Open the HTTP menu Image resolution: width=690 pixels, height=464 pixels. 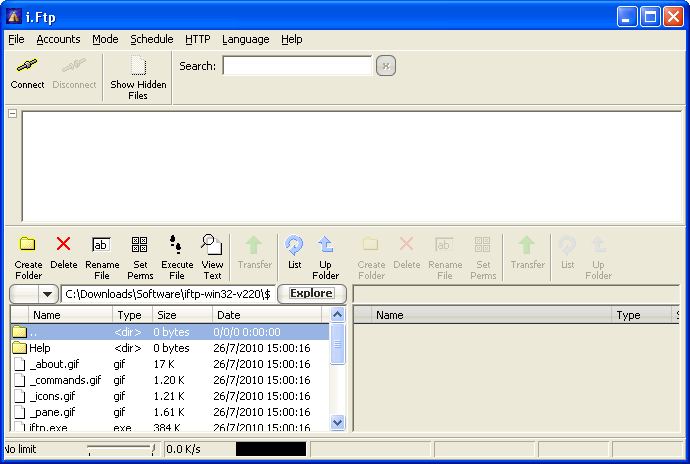point(198,39)
